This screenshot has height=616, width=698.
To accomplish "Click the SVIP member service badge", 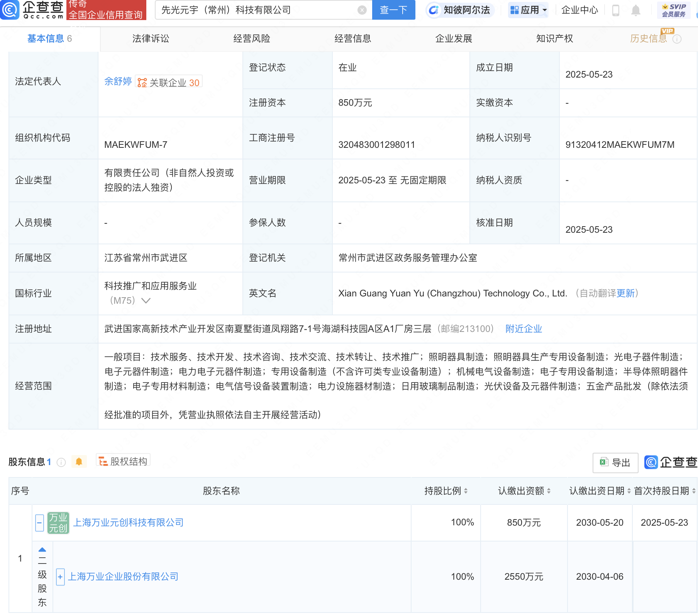I will [x=674, y=10].
